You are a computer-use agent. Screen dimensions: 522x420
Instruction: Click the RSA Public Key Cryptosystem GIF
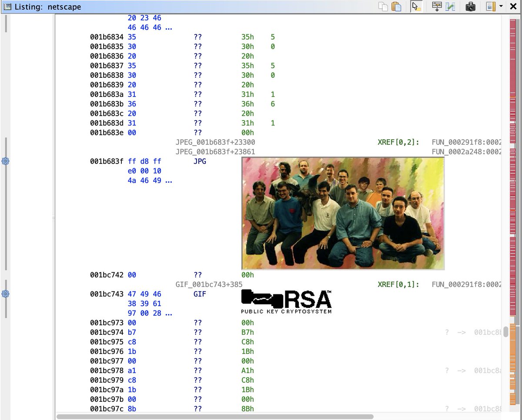pos(287,301)
